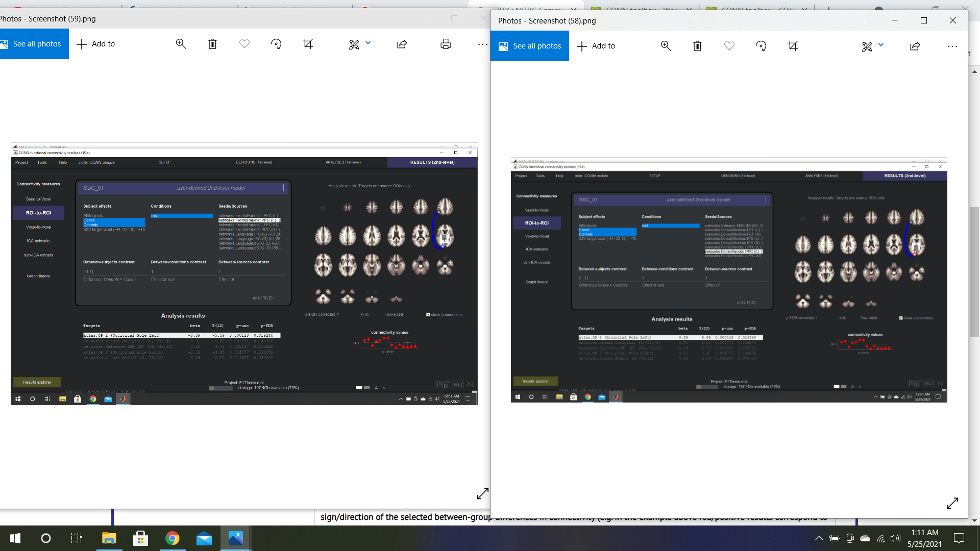Image resolution: width=980 pixels, height=551 pixels.
Task: Click See all photos in right window
Action: click(x=530, y=46)
